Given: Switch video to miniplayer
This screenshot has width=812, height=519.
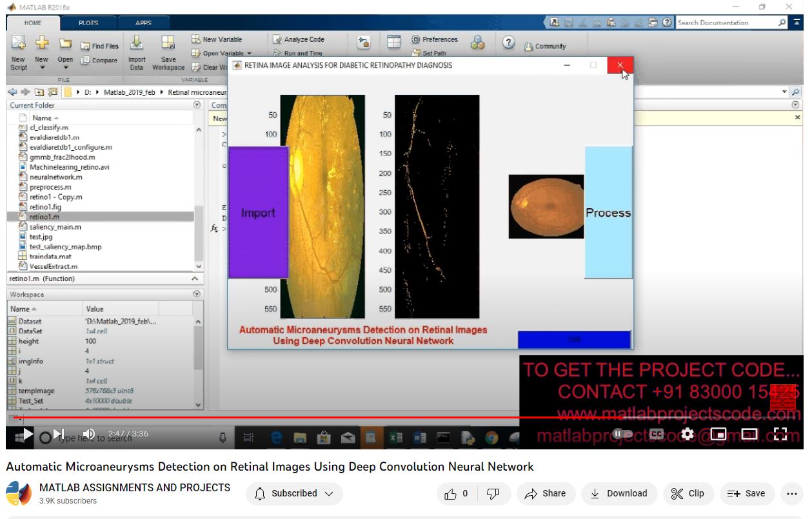Looking at the screenshot, I should point(718,434).
